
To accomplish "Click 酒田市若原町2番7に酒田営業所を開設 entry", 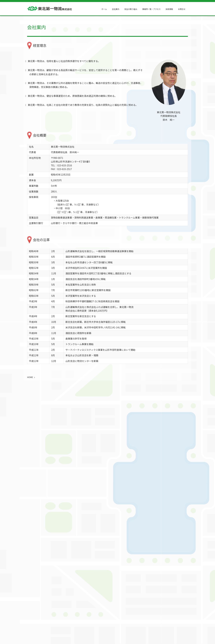I will (x=86, y=257).
